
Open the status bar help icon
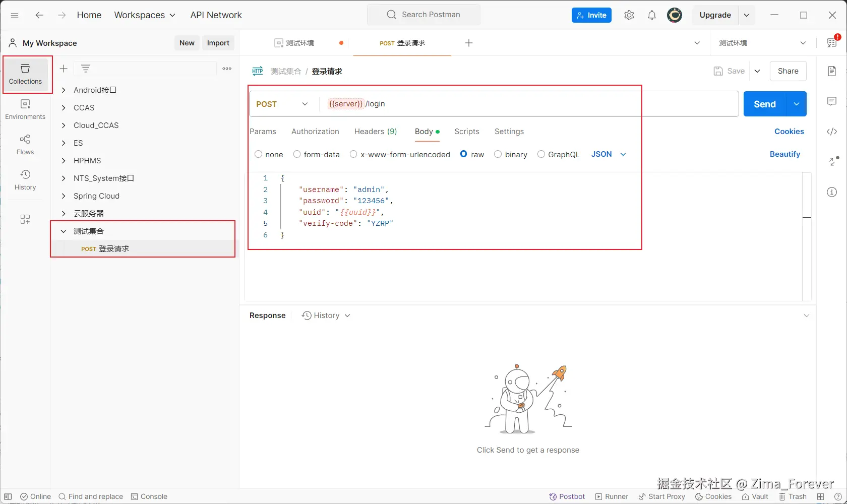click(838, 496)
